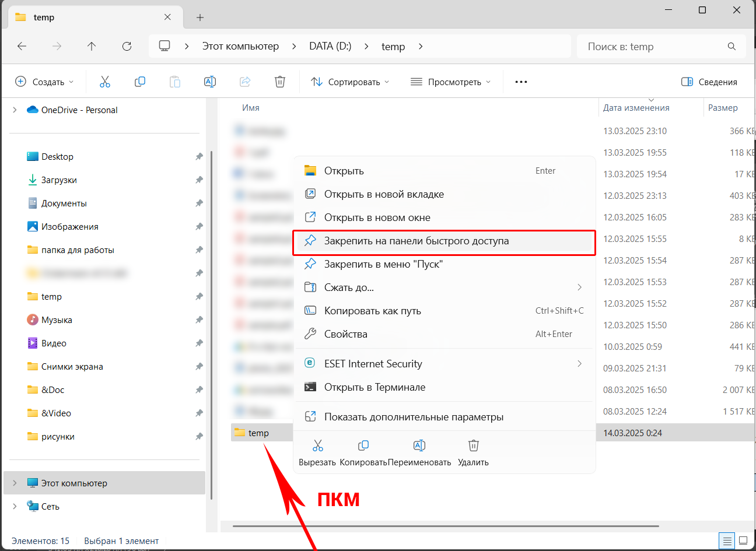Open the Сжать до... submenu

444,287
